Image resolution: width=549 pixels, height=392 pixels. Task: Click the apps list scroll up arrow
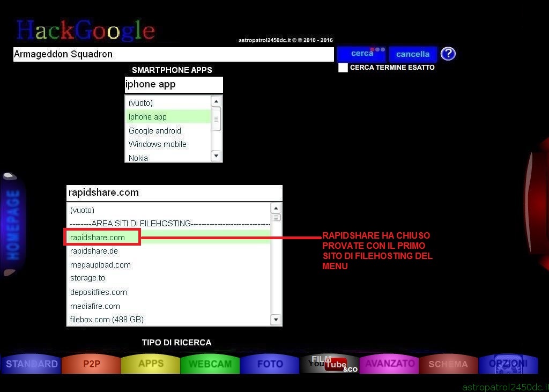pos(216,101)
